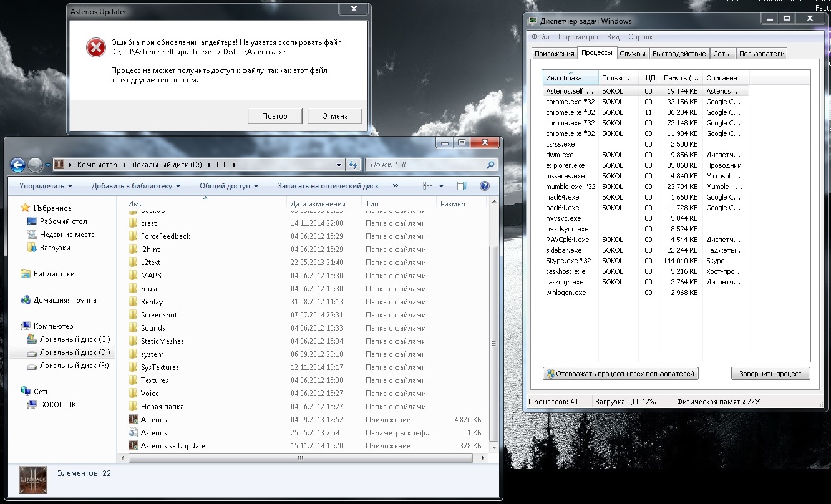Click Записать на оптический диск

click(328, 186)
